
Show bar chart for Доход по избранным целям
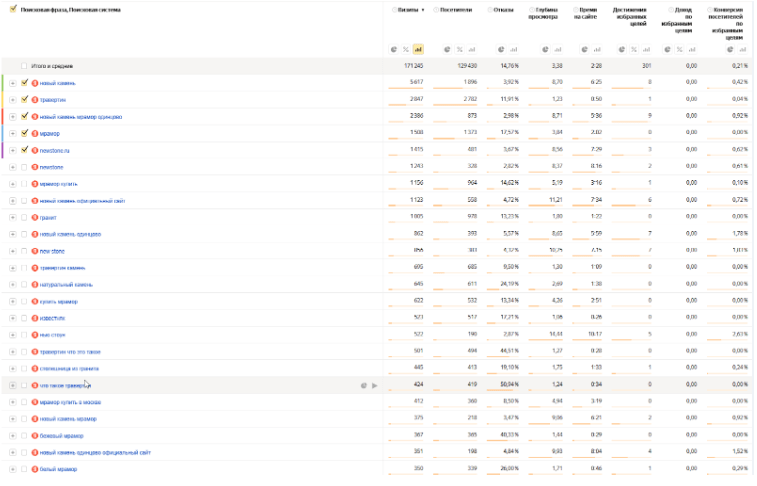coord(692,49)
